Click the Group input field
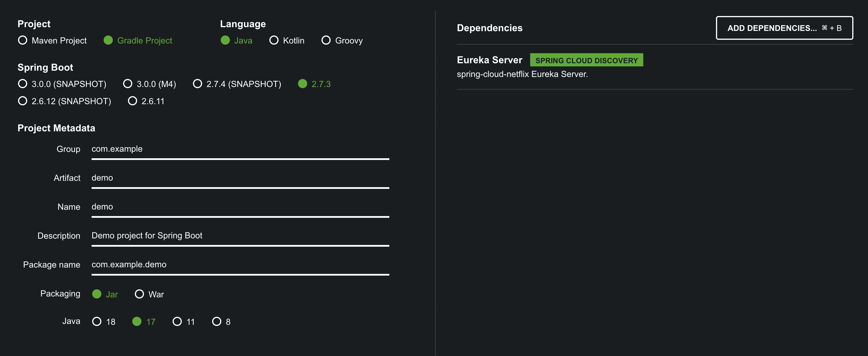The image size is (868, 356). (240, 149)
